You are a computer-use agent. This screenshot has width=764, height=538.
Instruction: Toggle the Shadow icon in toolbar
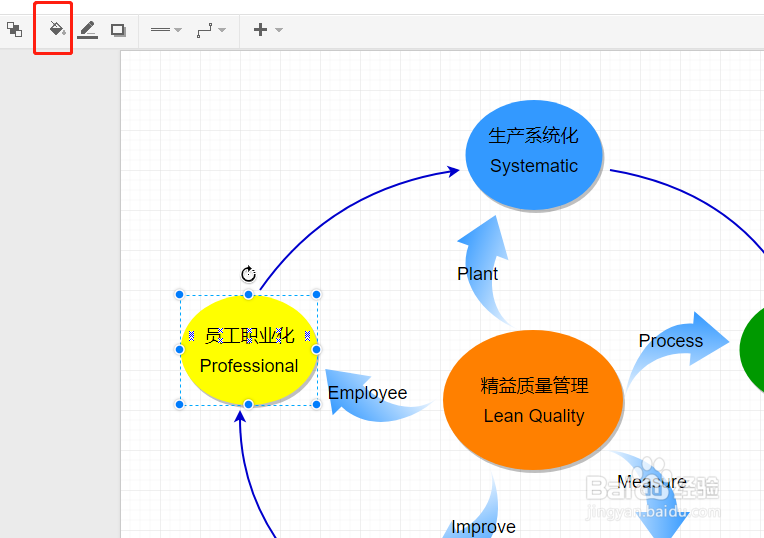click(x=118, y=30)
